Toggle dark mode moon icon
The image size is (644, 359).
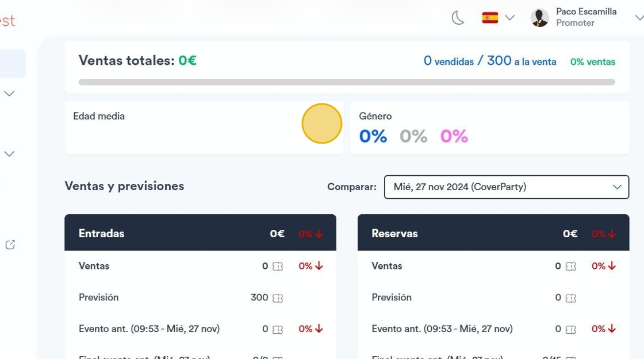pyautogui.click(x=458, y=18)
